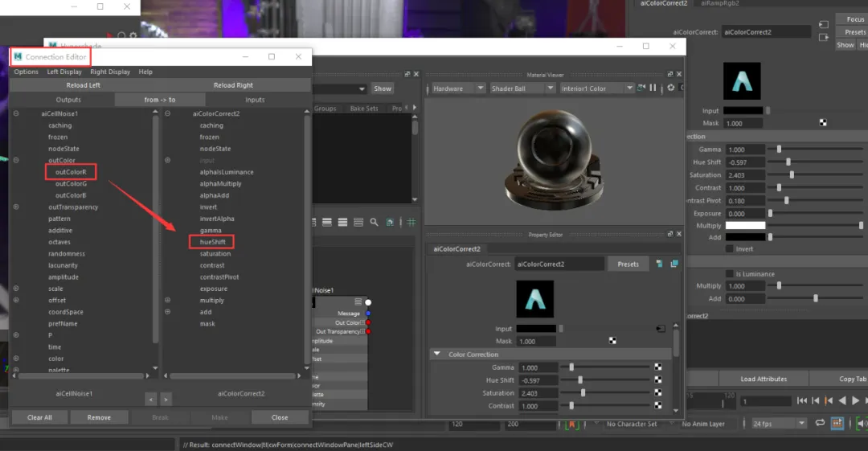Image resolution: width=868 pixels, height=451 pixels.
Task: Click the Reload Left button
Action: 83,85
